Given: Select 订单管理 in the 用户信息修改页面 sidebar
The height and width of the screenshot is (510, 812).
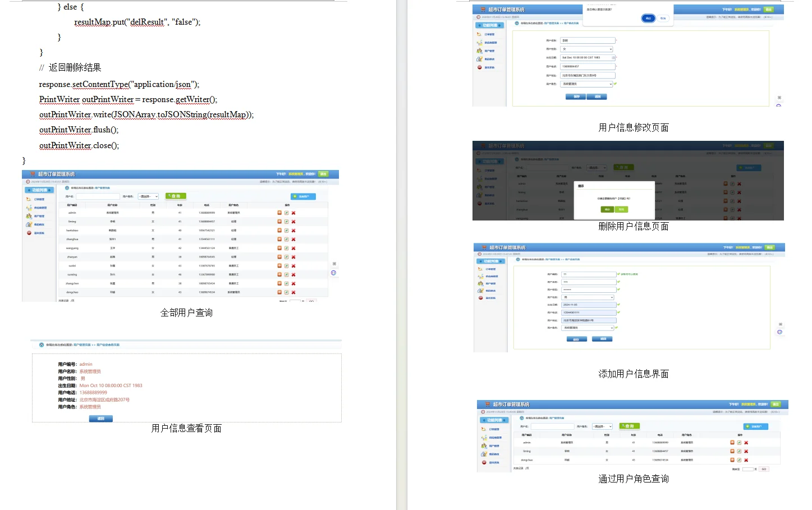Looking at the screenshot, I should tap(490, 34).
